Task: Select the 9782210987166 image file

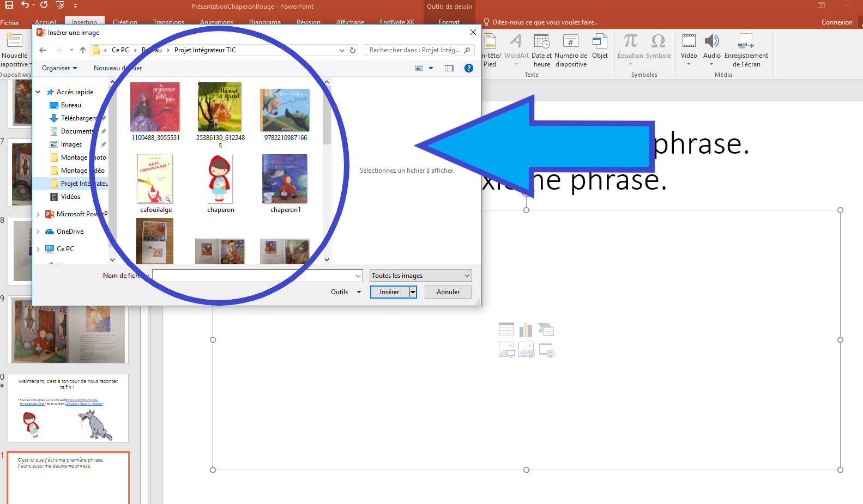Action: click(285, 114)
